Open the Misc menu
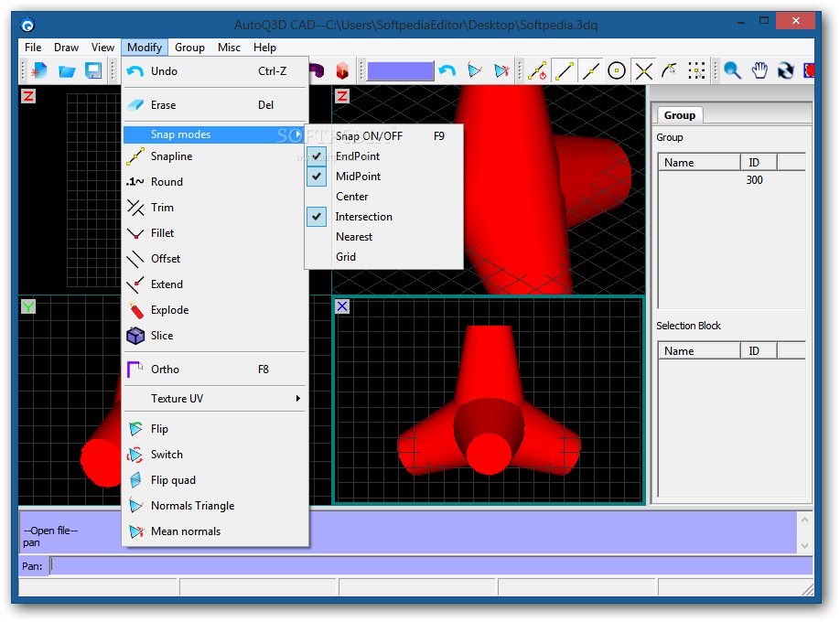Screen dimensions: 840x622 coord(229,48)
